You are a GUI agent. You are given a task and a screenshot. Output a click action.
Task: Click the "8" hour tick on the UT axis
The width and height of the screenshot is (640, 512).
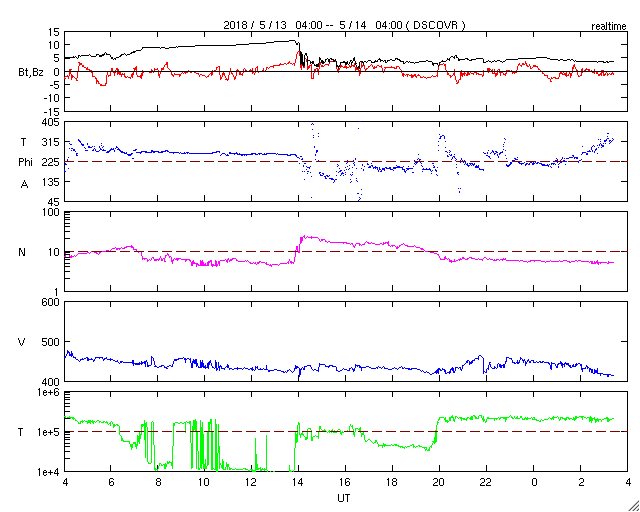pyautogui.click(x=158, y=482)
